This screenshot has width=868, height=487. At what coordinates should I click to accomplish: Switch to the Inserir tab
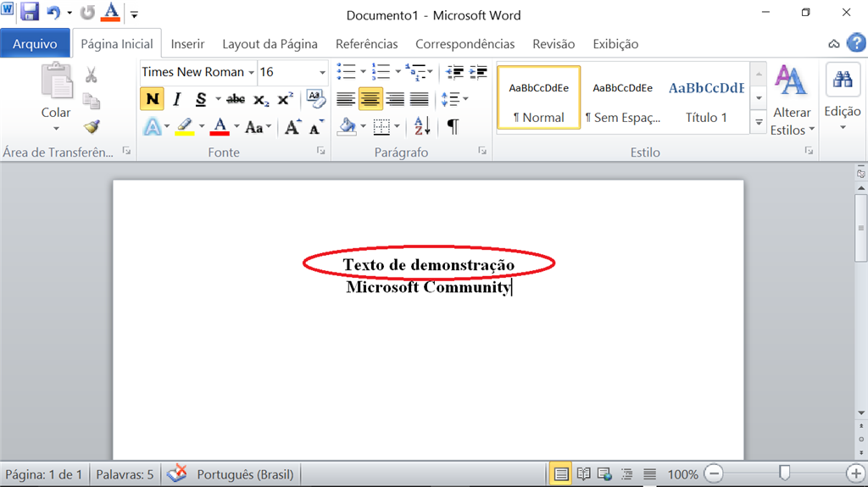pyautogui.click(x=187, y=44)
